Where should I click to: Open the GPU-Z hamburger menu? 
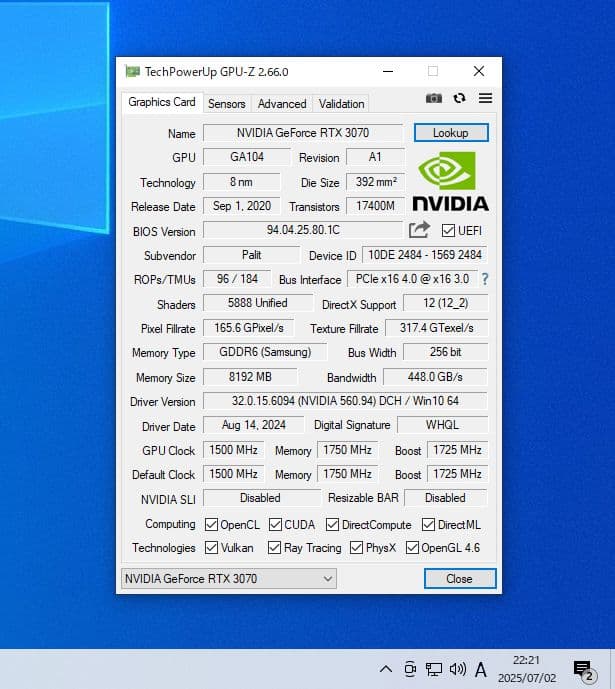485,98
